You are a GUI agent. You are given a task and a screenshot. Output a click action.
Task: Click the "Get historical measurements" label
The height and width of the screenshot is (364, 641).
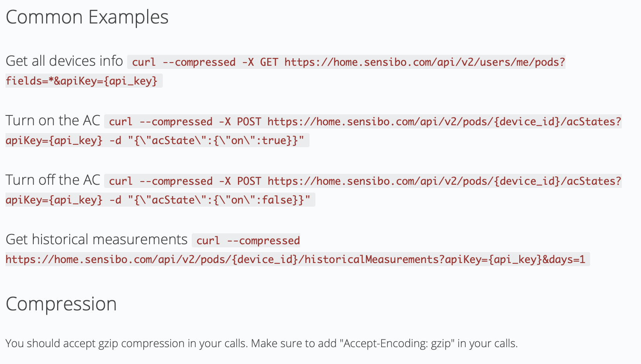[97, 240]
